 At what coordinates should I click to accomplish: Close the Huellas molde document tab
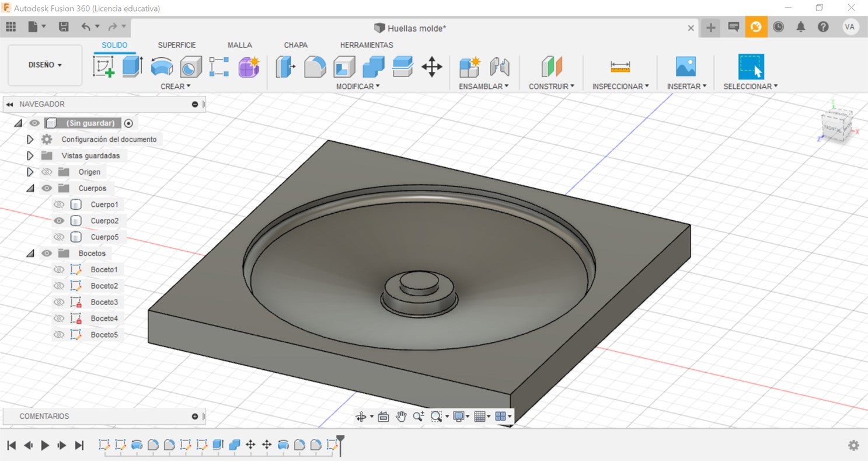coord(691,28)
